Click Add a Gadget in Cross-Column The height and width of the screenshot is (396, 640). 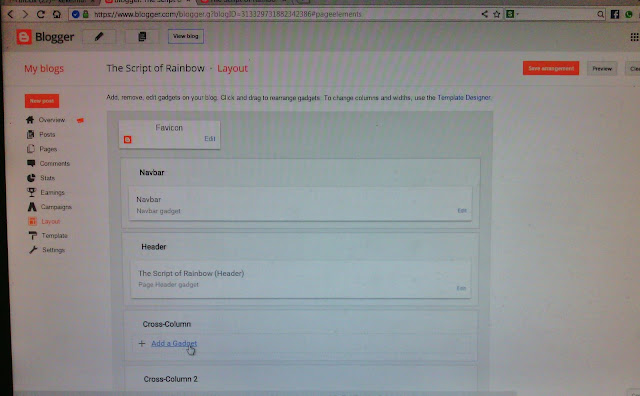point(174,343)
